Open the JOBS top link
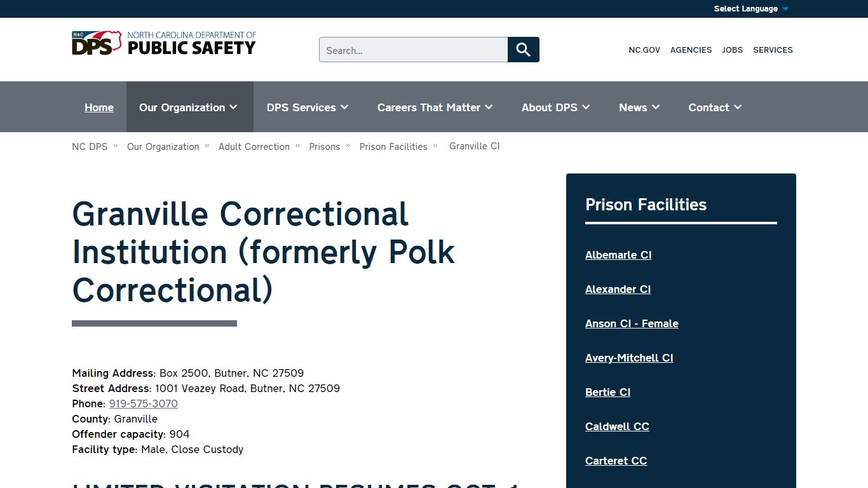The image size is (868, 488). coord(732,50)
